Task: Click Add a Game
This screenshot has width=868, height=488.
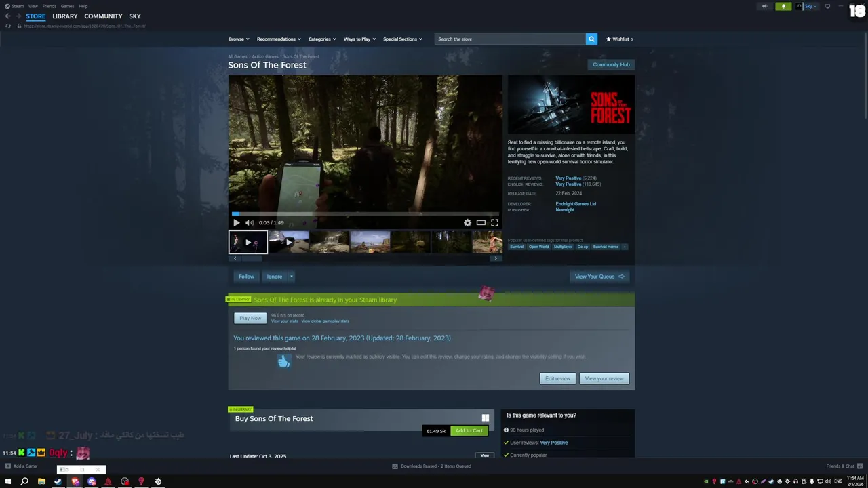Action: pos(21,466)
